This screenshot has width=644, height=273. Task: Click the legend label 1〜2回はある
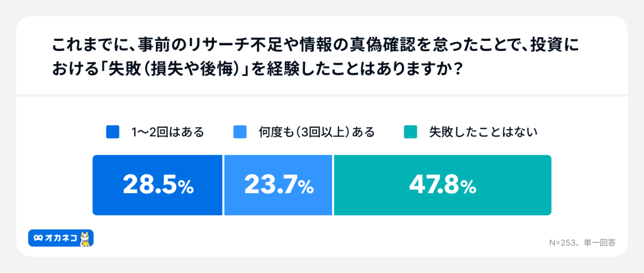click(167, 132)
